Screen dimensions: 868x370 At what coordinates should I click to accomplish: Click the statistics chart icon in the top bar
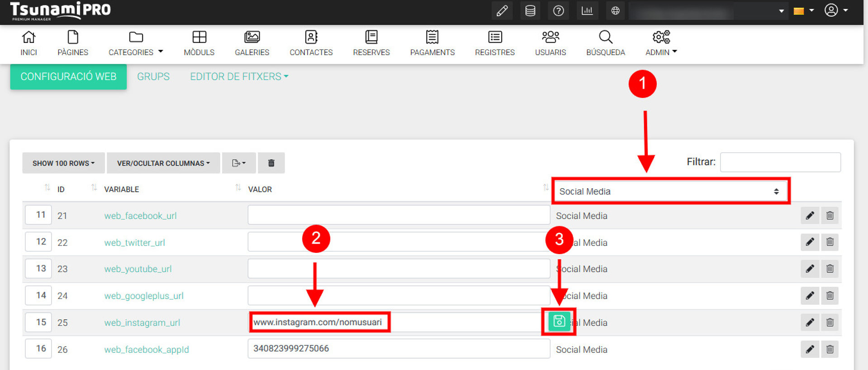[587, 11]
